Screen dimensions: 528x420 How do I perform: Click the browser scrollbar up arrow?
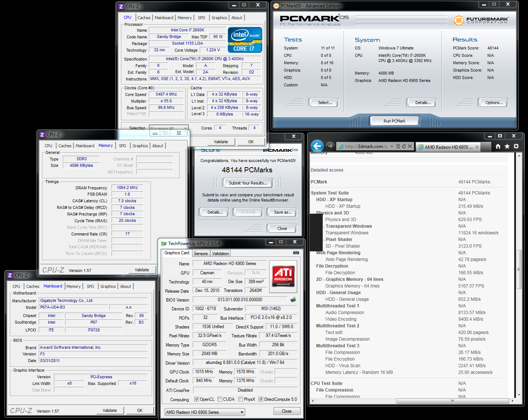click(519, 155)
